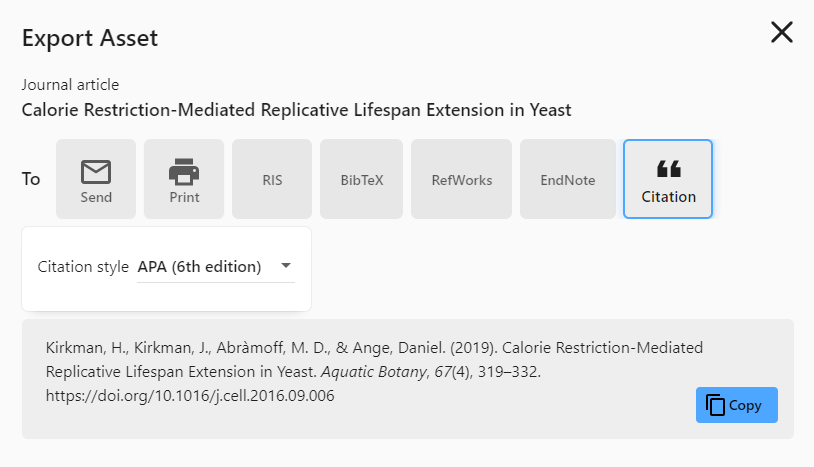The image size is (814, 467).
Task: Choose the RefWorks export option
Action: 461,180
